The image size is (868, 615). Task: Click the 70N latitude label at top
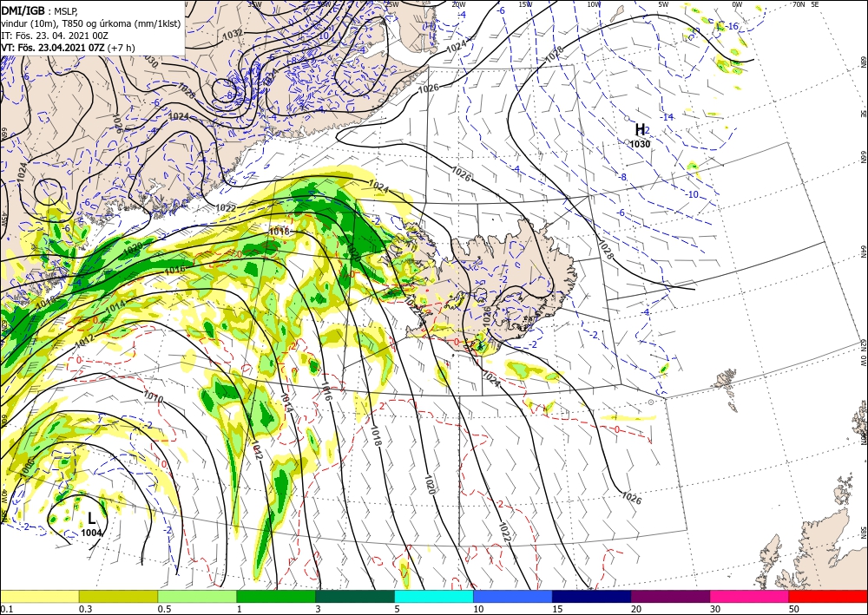(x=799, y=4)
